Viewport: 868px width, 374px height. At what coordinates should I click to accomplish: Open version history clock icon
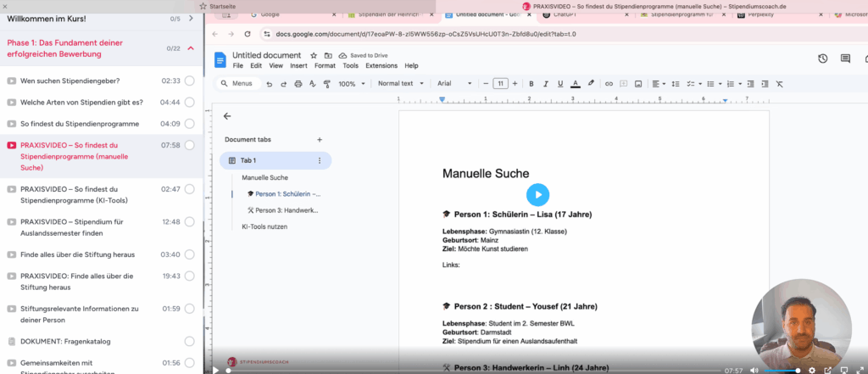click(822, 59)
